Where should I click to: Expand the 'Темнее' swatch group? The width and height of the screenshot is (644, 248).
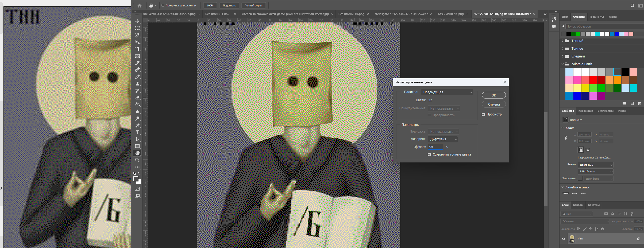(x=563, y=49)
